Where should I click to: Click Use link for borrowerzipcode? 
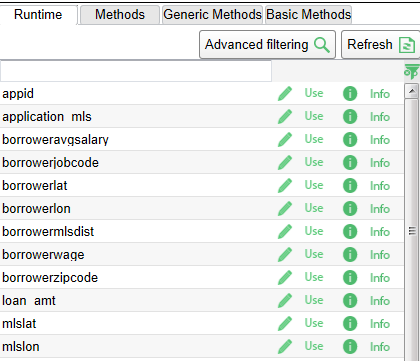click(x=314, y=277)
